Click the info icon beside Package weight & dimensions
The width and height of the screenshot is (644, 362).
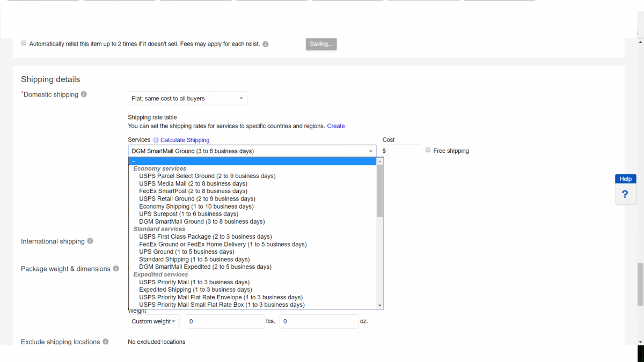pos(116,269)
